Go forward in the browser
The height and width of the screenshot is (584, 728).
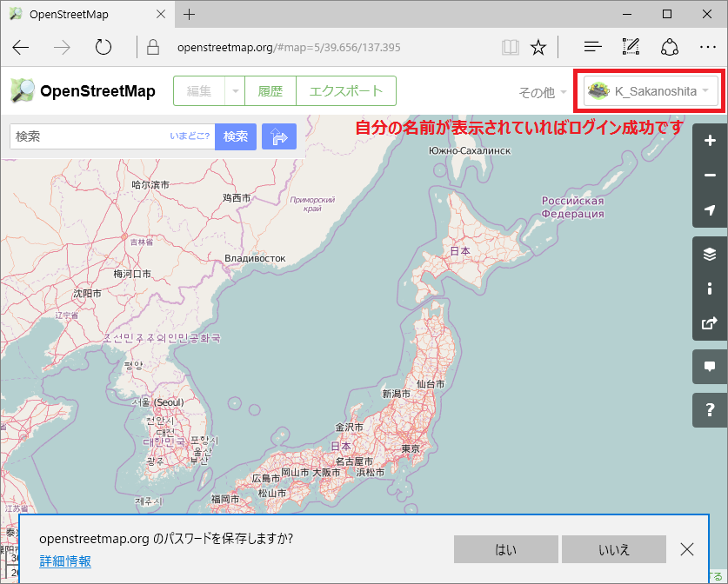62,47
